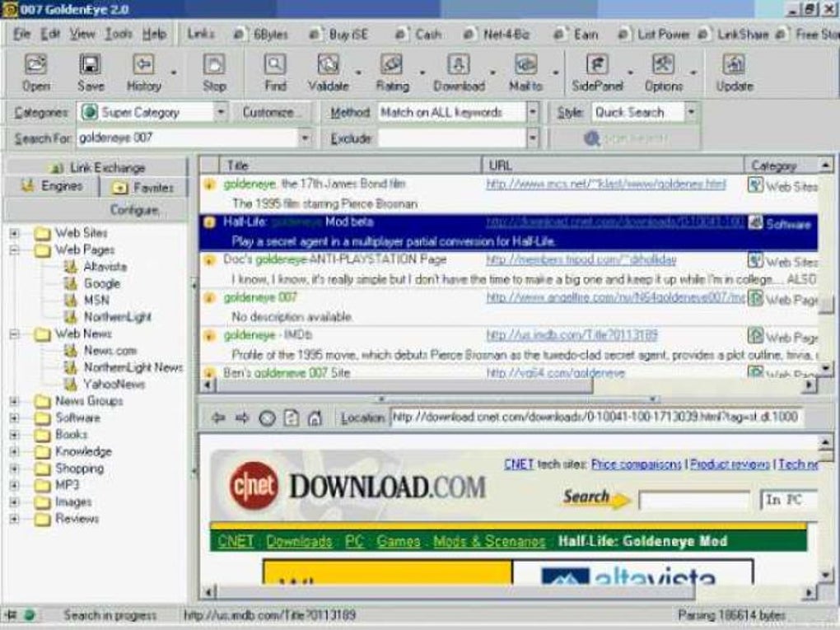840x630 pixels.
Task: Switch to the Favorites tab
Action: [143, 187]
